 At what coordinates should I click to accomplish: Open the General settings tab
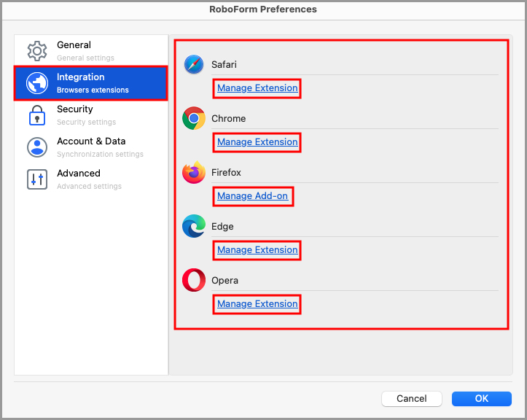coord(91,51)
